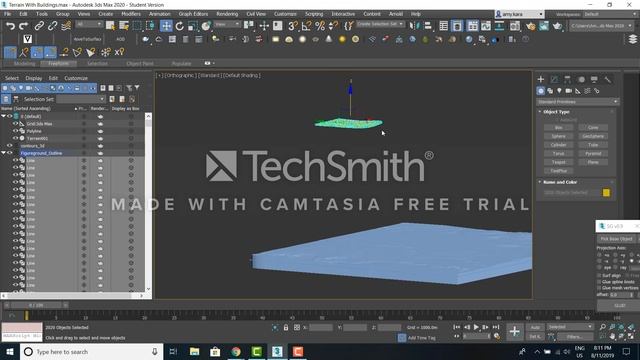Open the Motion tab in command panel

coord(581,79)
